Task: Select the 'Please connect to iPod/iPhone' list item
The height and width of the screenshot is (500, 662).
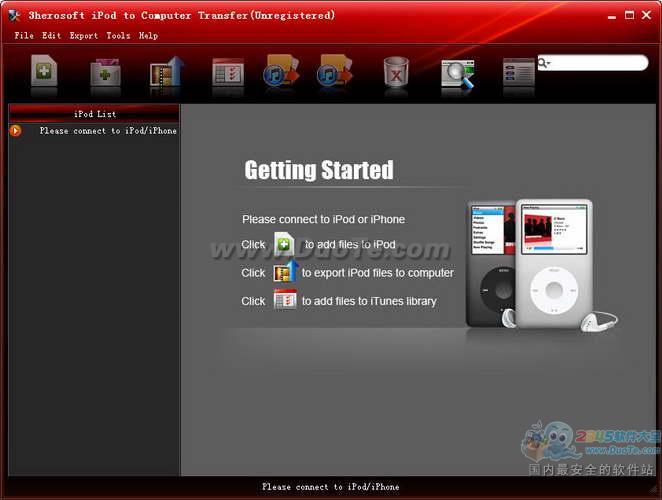Action: point(108,131)
